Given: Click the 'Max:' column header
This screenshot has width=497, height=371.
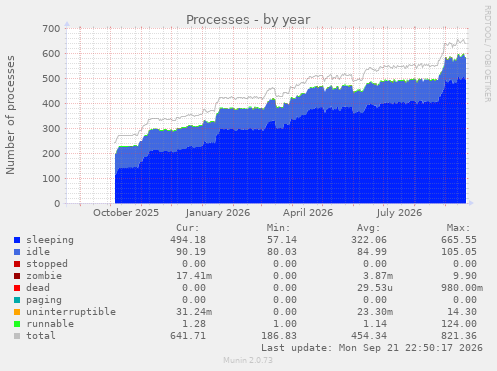Looking at the screenshot, I should pos(459,228).
